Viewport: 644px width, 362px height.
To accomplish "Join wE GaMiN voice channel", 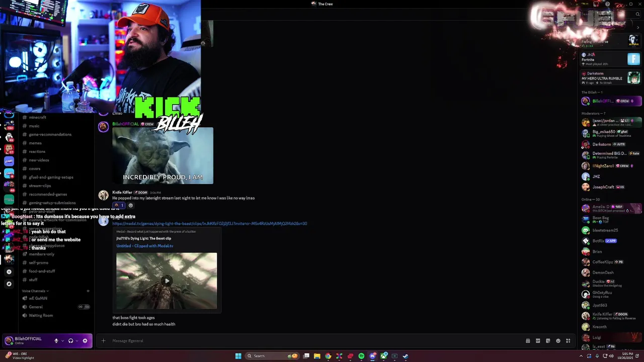I will point(55,298).
